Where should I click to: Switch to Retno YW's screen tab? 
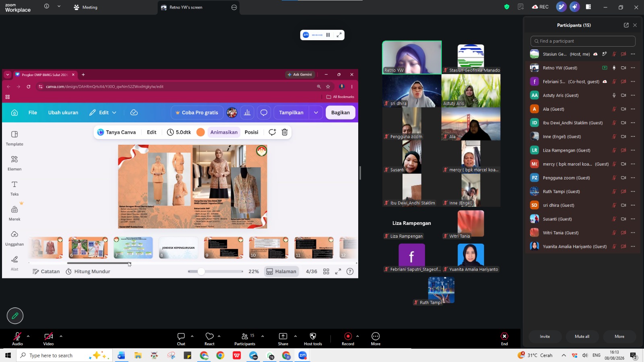[198, 7]
